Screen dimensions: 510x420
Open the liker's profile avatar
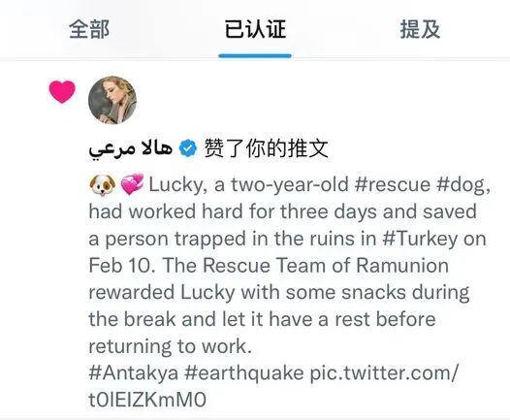tap(112, 100)
